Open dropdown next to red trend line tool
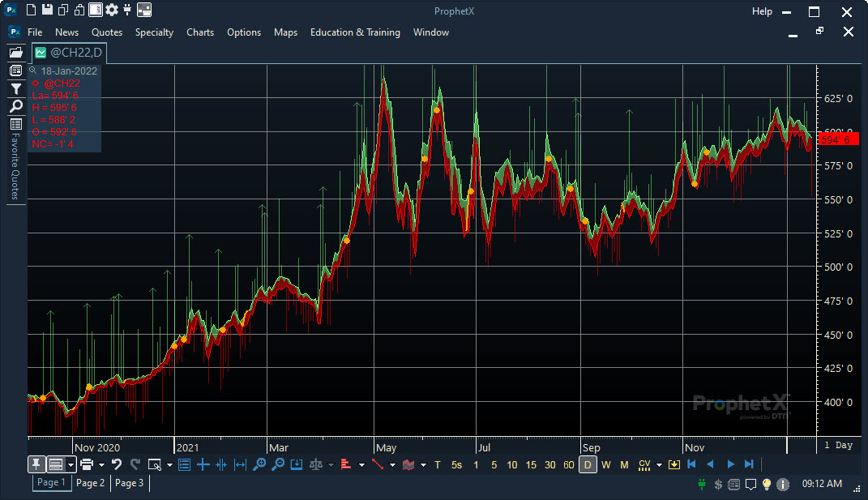 (392, 465)
